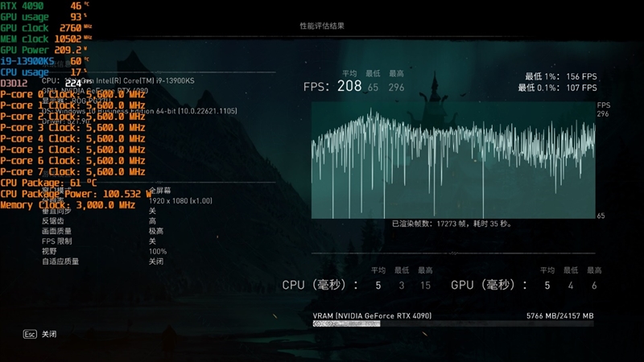Image resolution: width=644 pixels, height=362 pixels.
Task: Click the 5766 MB/24157 MB text
Action: [x=560, y=315]
